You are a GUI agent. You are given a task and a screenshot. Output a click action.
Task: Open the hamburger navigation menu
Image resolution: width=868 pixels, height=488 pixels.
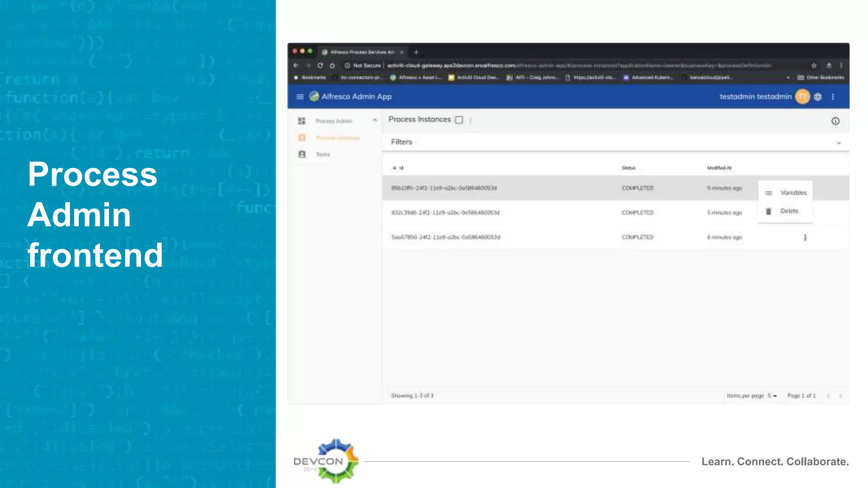pyautogui.click(x=300, y=97)
